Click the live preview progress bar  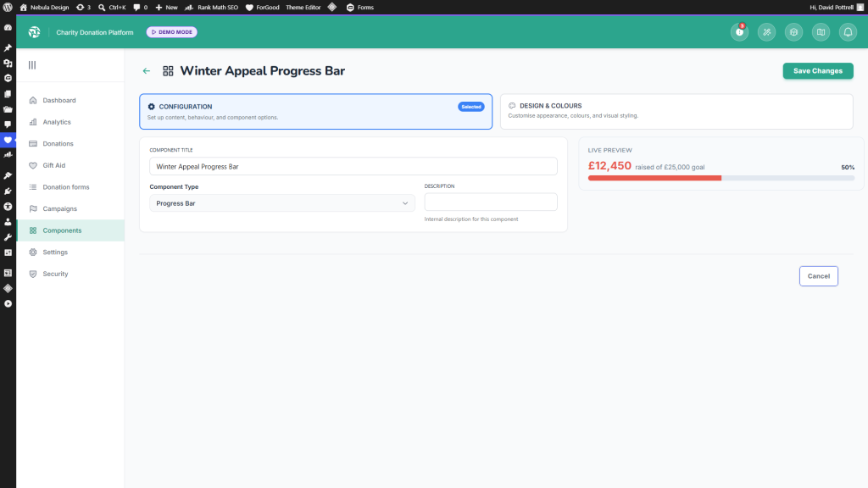pyautogui.click(x=721, y=178)
